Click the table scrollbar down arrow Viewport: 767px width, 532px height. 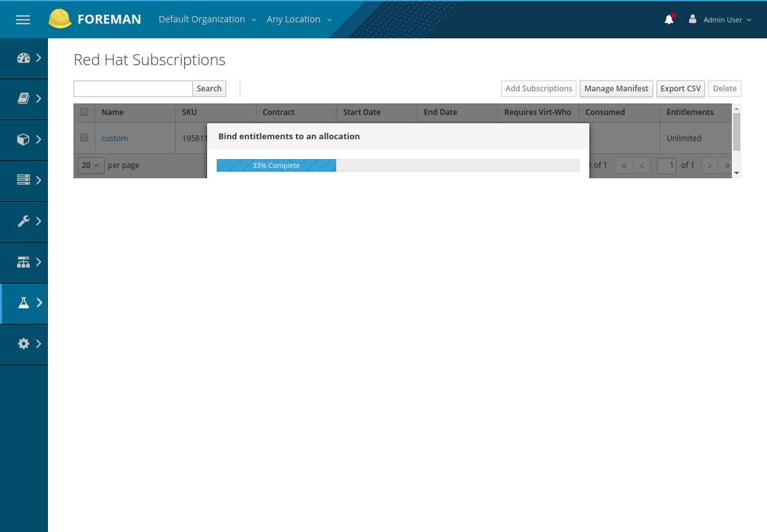(736, 173)
